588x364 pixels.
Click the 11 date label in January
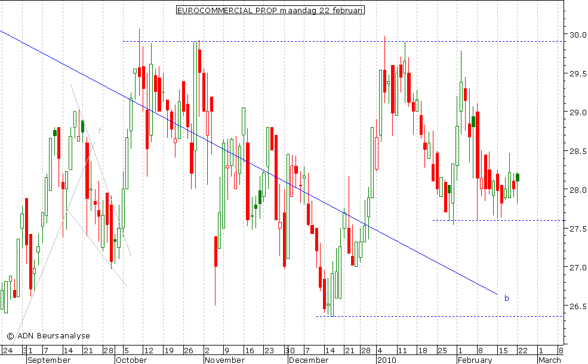click(x=402, y=351)
